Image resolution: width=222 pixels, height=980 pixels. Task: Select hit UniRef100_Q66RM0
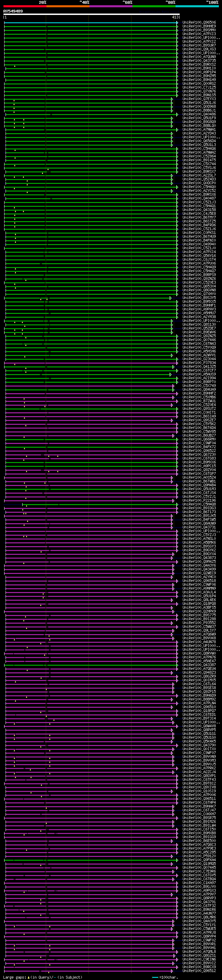[199, 439]
